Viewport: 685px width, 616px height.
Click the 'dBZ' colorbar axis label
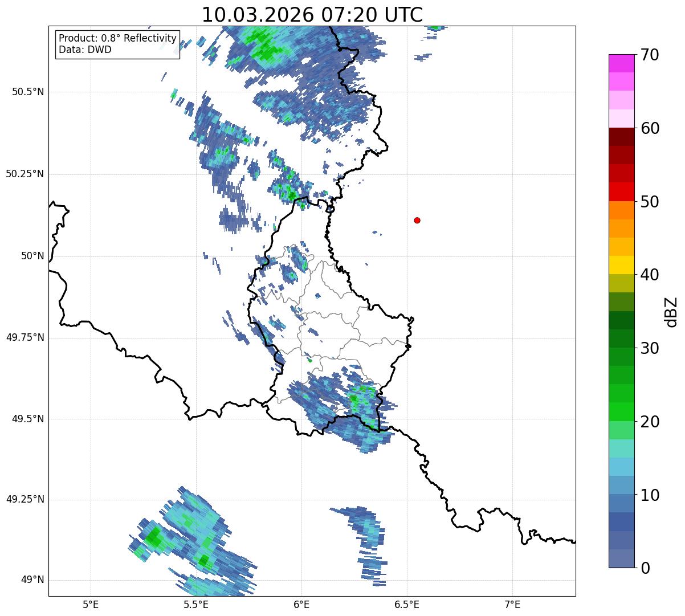[x=671, y=311]
